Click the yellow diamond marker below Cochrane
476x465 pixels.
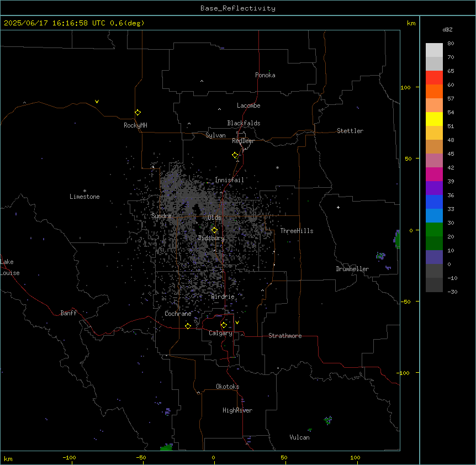(188, 326)
